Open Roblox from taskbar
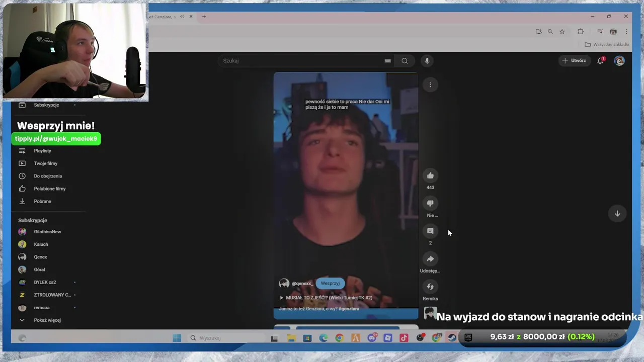This screenshot has height=362, width=644. tap(388, 338)
